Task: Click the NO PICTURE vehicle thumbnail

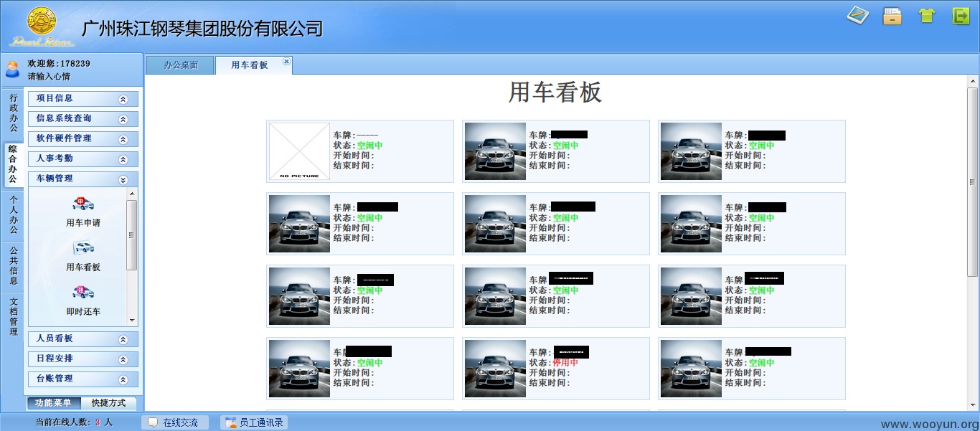Action: click(299, 151)
